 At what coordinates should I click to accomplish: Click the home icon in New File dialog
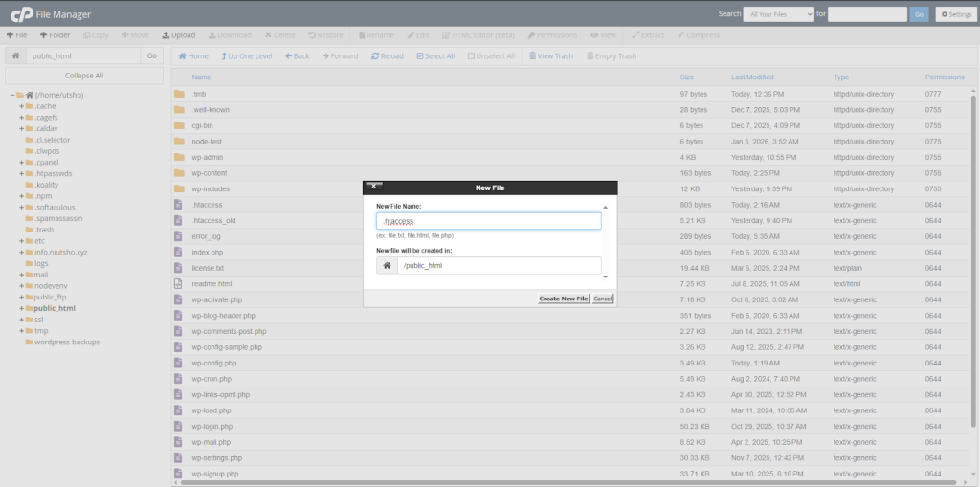[x=387, y=265]
